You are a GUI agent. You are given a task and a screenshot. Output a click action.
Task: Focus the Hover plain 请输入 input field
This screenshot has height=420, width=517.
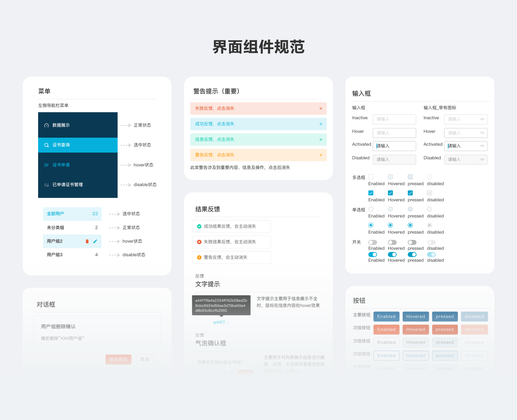click(x=395, y=133)
